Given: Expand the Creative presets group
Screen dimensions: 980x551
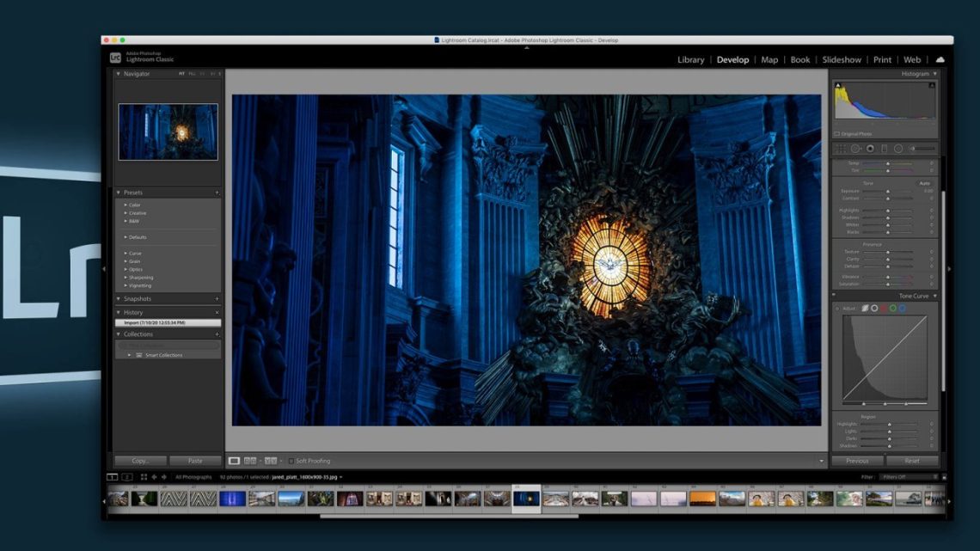Looking at the screenshot, I should click(126, 213).
